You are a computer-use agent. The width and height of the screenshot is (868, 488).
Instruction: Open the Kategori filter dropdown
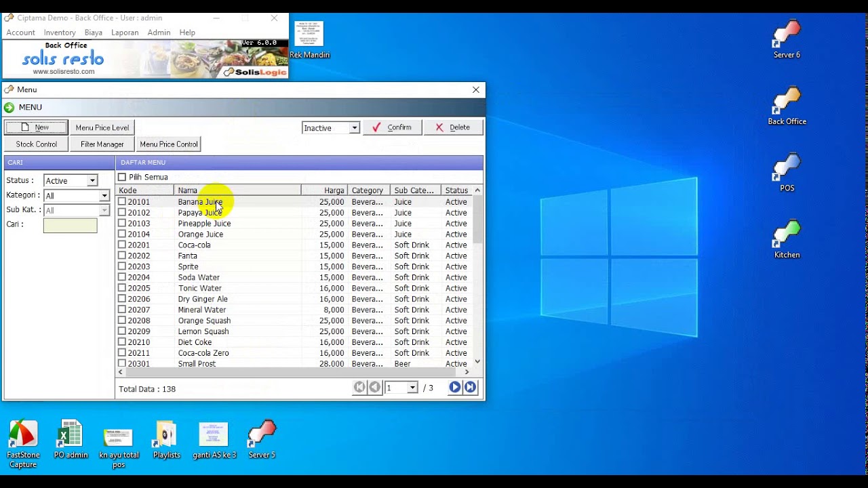point(104,195)
